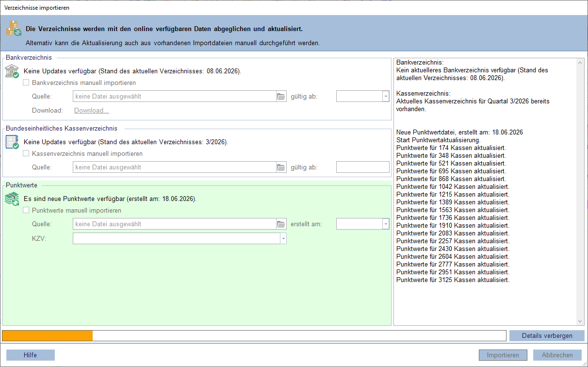Click log panel scrollbar up arrow
This screenshot has height=367, width=588.
click(x=581, y=63)
